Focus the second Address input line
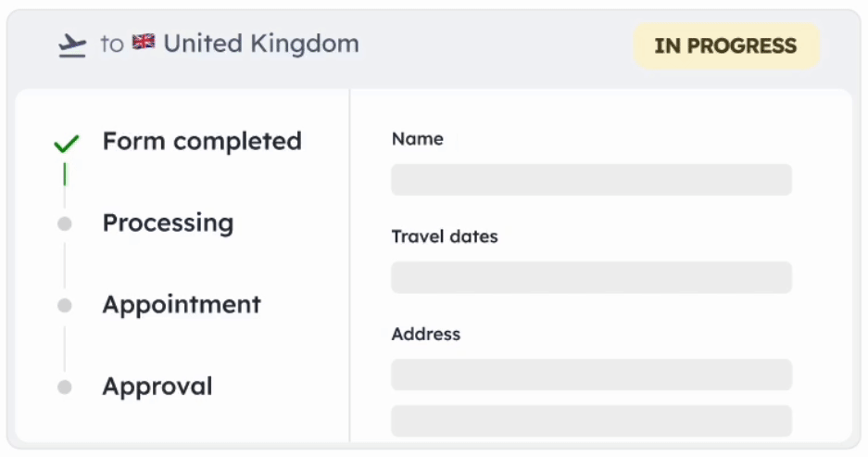Viewport: 868px width, 457px height. tap(591, 421)
